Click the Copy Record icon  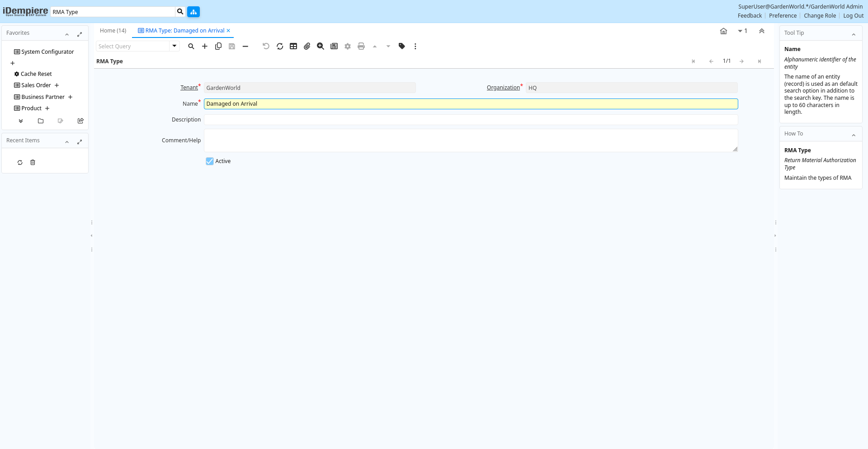[x=218, y=46]
